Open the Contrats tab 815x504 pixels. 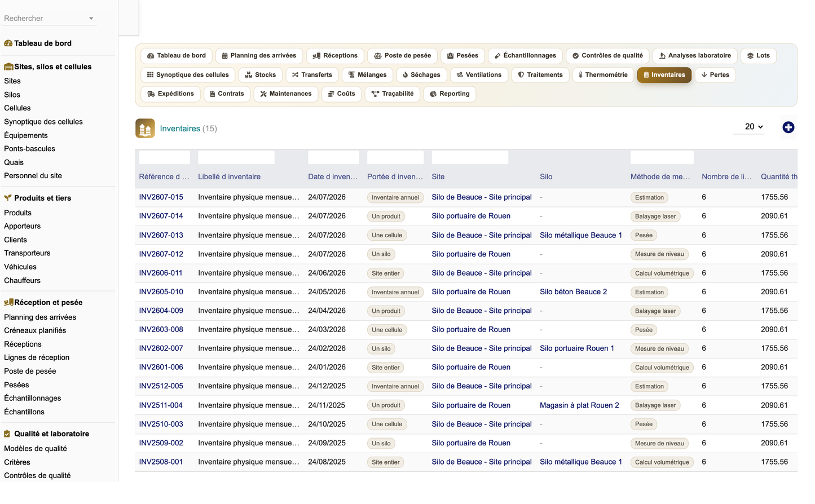(227, 94)
